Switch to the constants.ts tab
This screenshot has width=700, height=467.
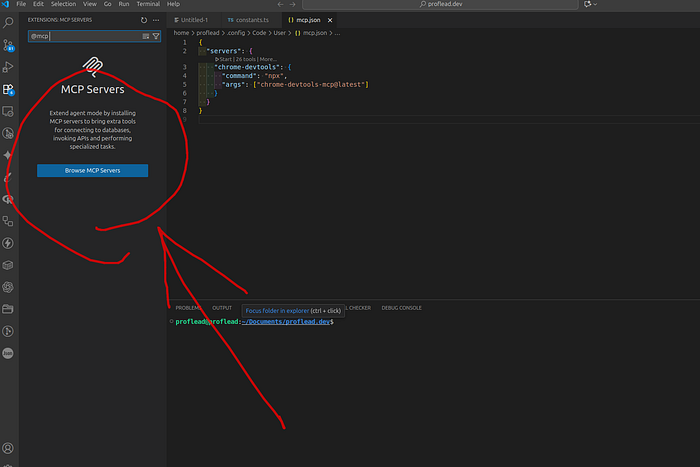coord(252,20)
